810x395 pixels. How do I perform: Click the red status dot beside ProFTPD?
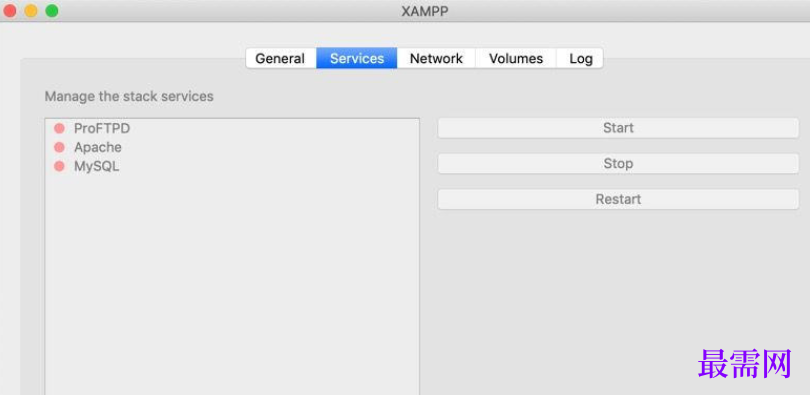[59, 128]
